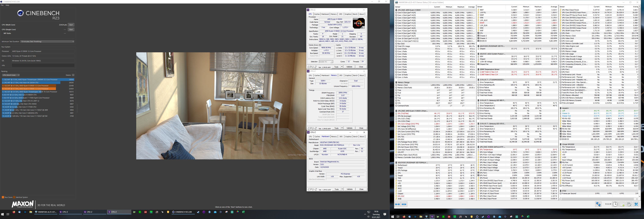Open Steam on the taskbar under Cinebench
This screenshot has height=219, width=644.
198,212
